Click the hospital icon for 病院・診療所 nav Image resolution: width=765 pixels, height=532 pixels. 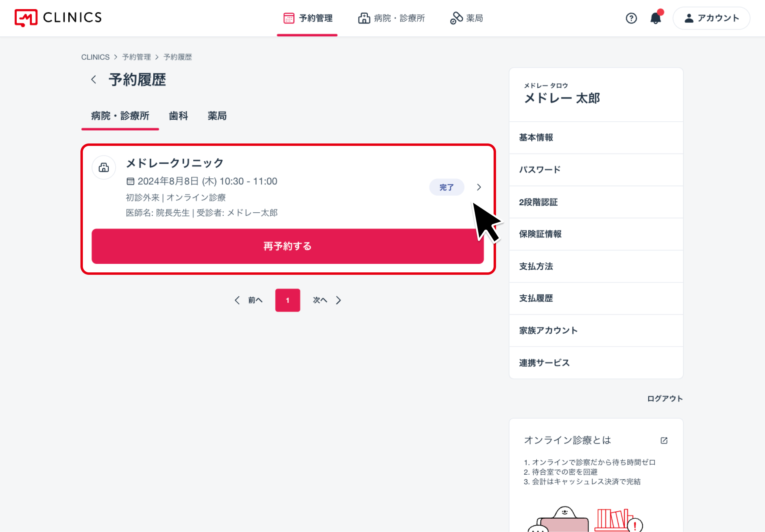pyautogui.click(x=364, y=18)
